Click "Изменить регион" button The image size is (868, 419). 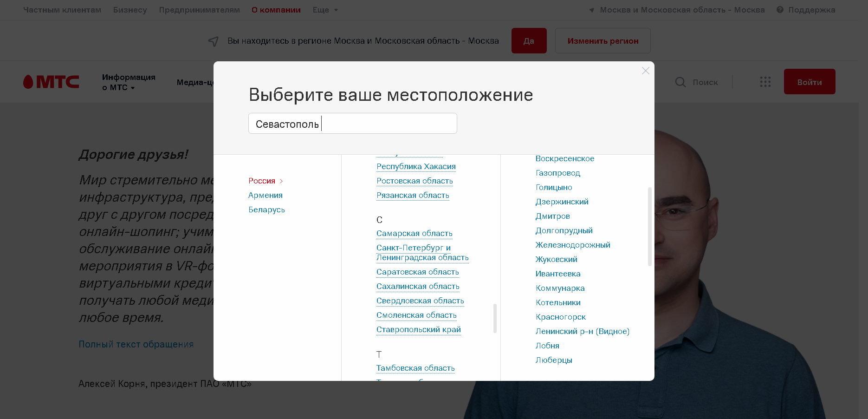click(602, 40)
